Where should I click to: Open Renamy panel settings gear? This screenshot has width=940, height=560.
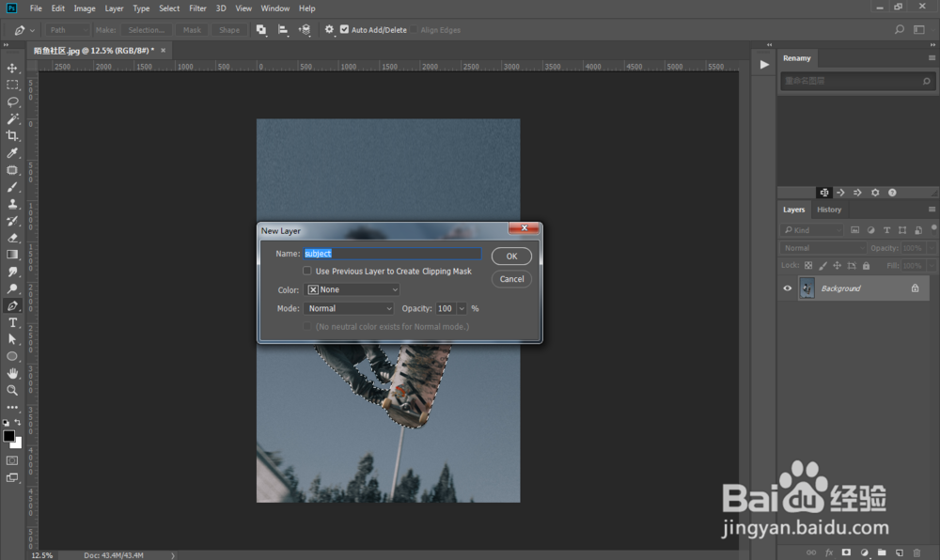point(875,193)
